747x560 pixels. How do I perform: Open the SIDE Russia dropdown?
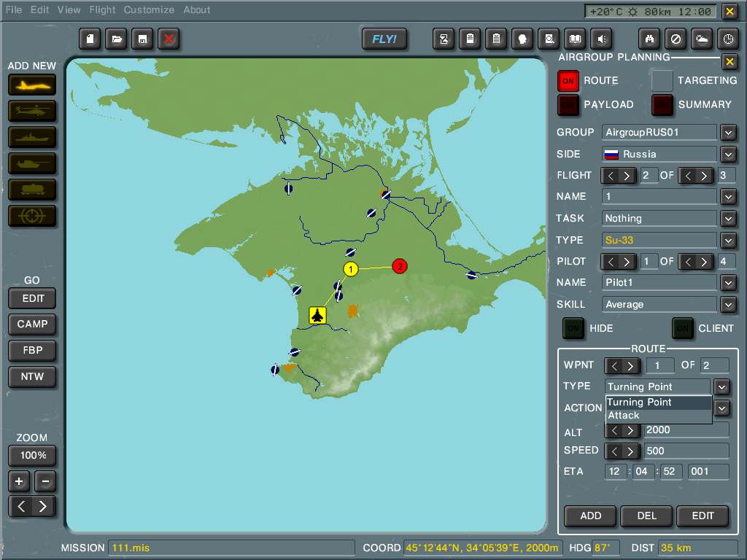coord(728,154)
